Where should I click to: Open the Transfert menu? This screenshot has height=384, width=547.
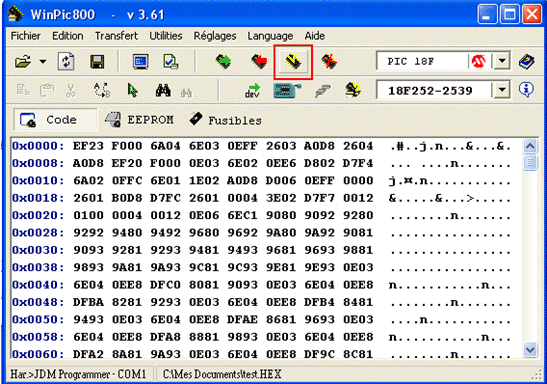(x=116, y=36)
